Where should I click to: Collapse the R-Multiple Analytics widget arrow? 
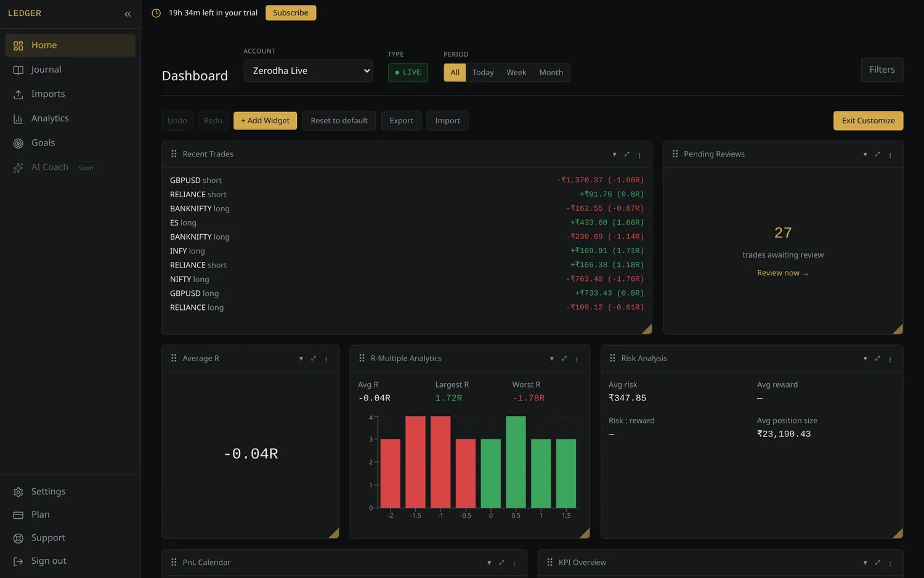(551, 359)
